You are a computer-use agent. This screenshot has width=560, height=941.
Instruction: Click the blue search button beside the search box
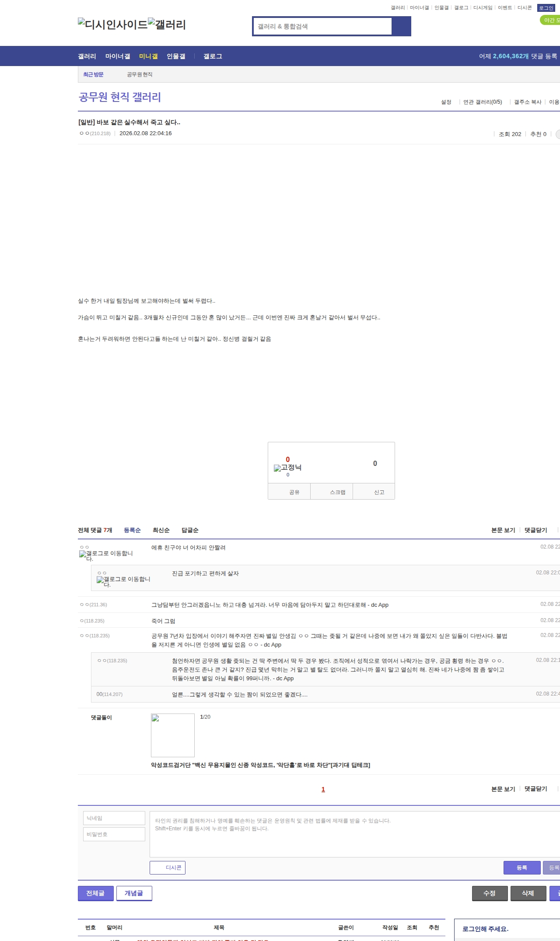coord(401,26)
